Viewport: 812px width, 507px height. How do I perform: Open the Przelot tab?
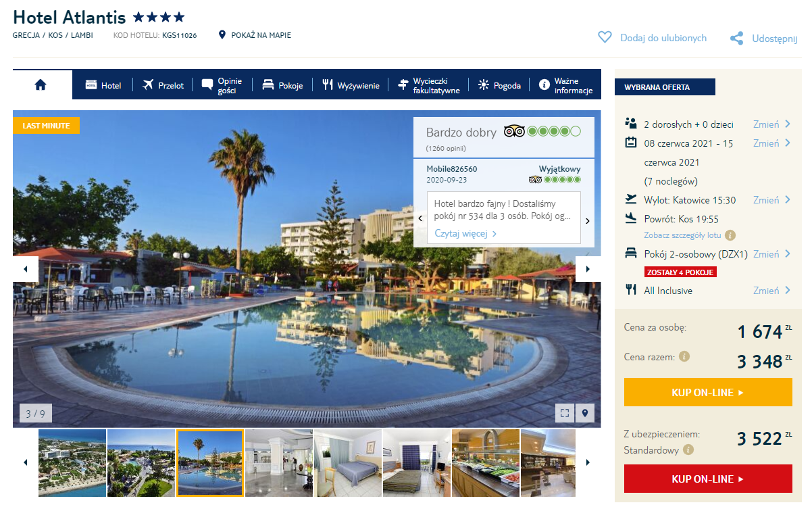click(x=163, y=85)
